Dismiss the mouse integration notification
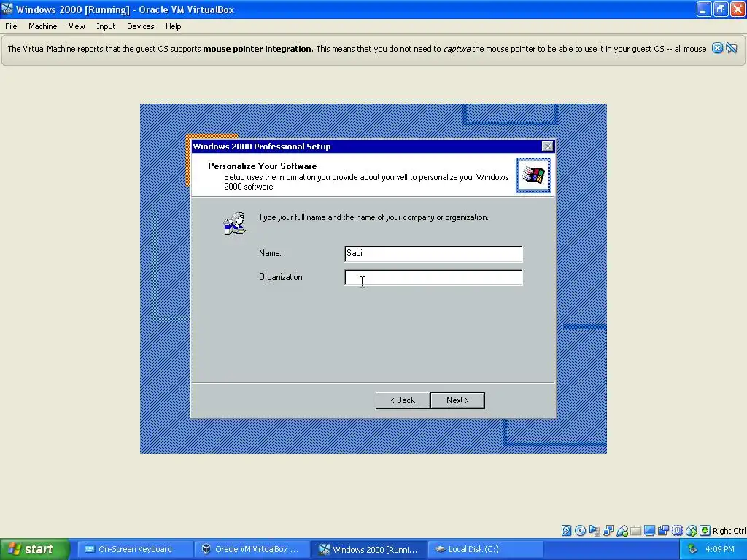The image size is (747, 560). coord(718,48)
